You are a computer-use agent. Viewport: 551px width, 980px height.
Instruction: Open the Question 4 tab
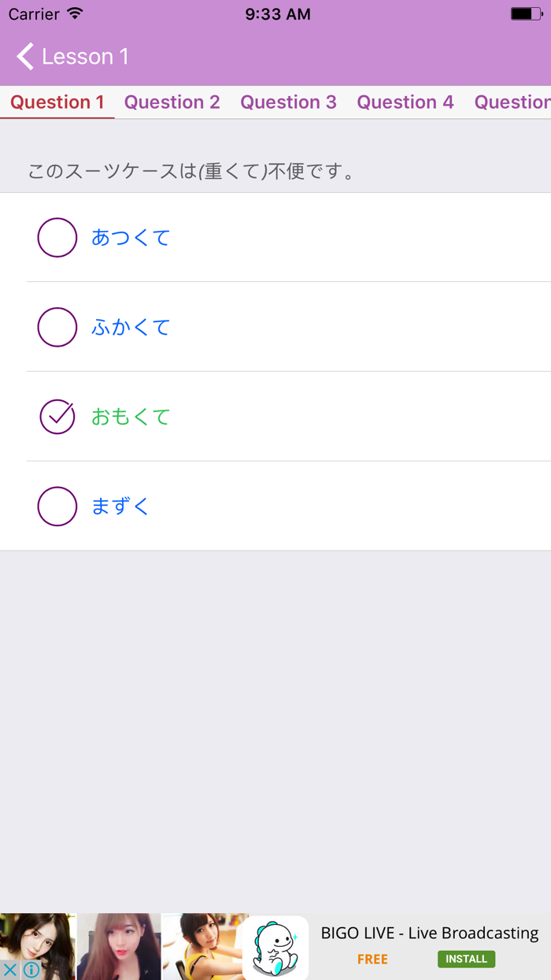(405, 102)
